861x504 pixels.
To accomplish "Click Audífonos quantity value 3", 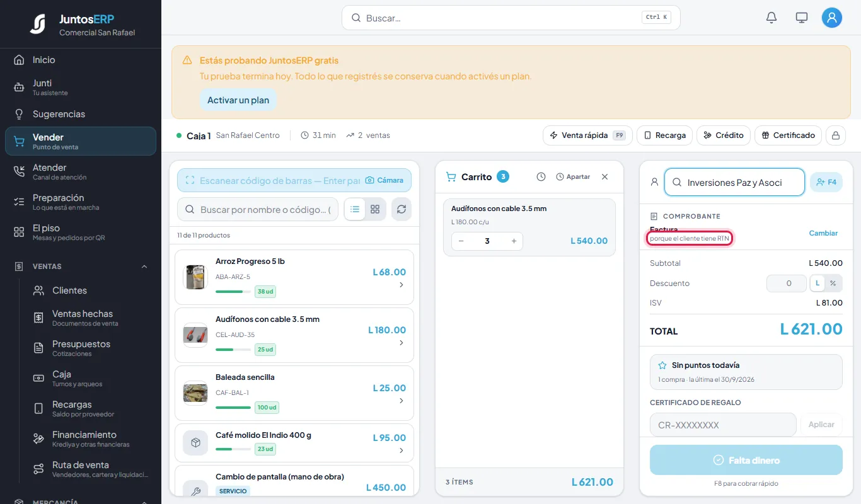I will 487,241.
